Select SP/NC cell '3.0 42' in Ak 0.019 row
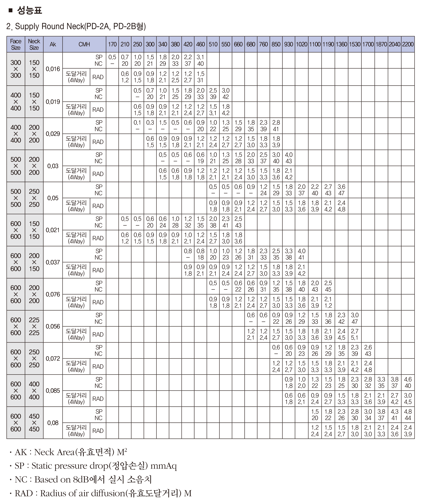The height and width of the screenshot is (504, 422). click(x=226, y=94)
